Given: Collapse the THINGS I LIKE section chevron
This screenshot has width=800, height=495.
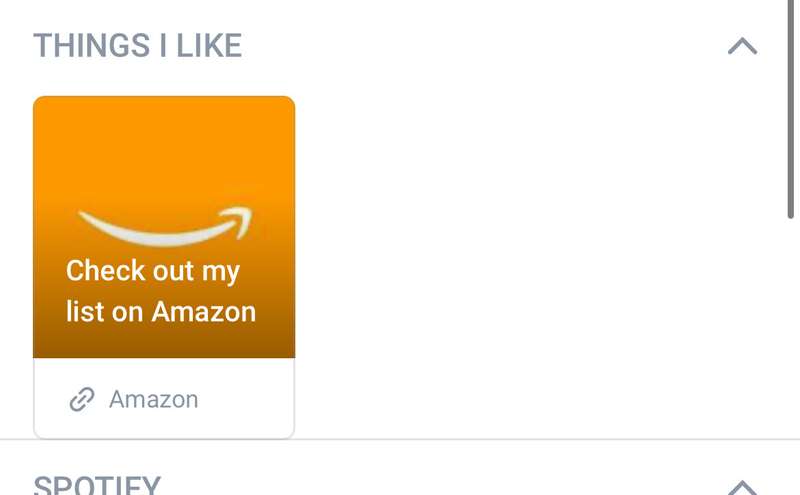Looking at the screenshot, I should (742, 46).
